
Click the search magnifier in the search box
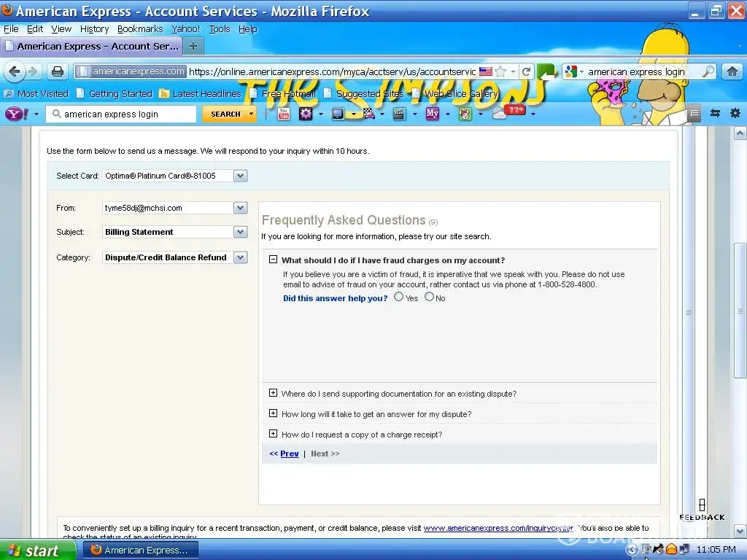708,72
